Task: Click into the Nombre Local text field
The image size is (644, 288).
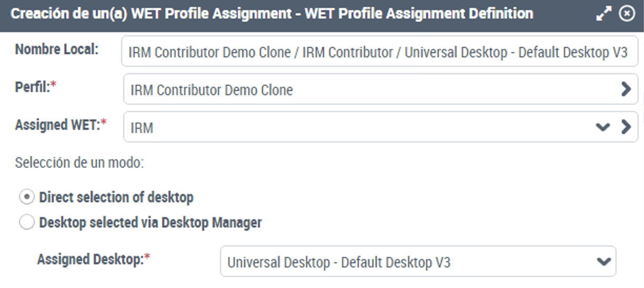Action: tap(380, 52)
